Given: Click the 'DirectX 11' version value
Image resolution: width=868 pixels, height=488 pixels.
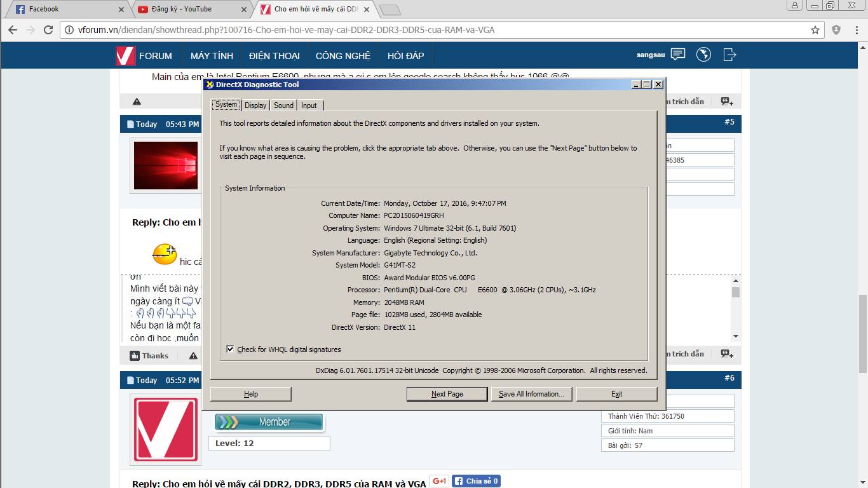Looking at the screenshot, I should pos(400,327).
